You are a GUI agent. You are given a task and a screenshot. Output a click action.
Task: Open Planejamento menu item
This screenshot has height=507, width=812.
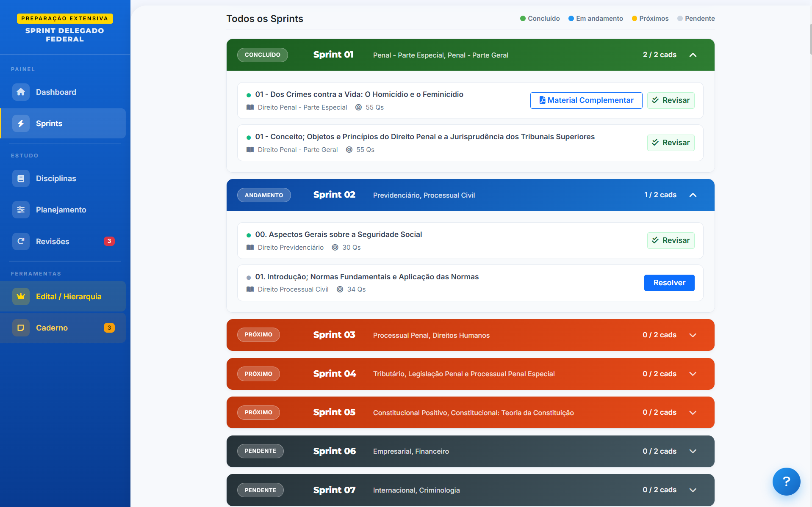click(63, 209)
